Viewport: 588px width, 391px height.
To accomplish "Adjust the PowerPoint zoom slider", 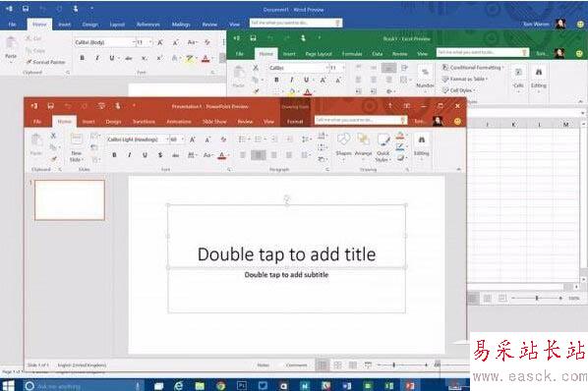I will tap(393, 364).
